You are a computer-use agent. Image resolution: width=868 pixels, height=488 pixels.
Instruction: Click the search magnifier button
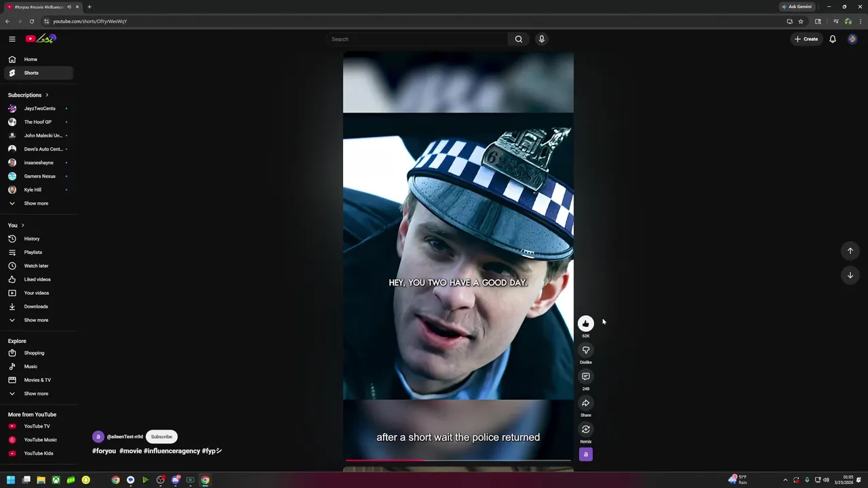tap(519, 39)
